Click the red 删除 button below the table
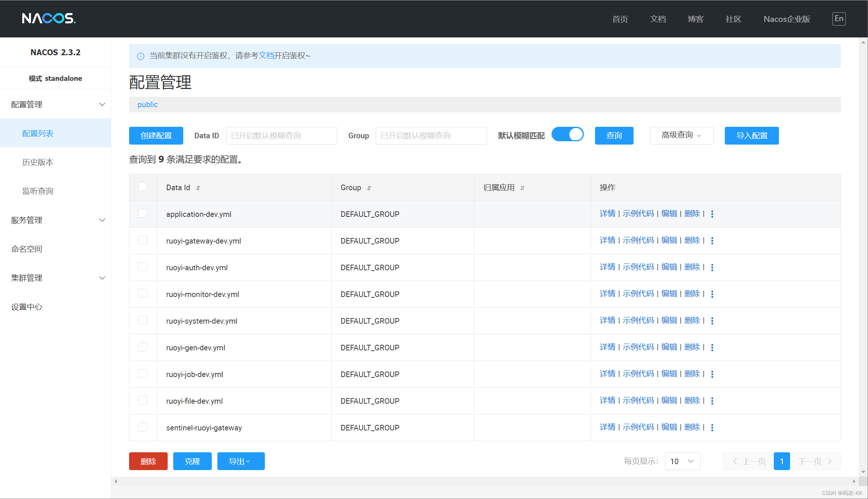Viewport: 868px width, 499px height. click(x=148, y=461)
